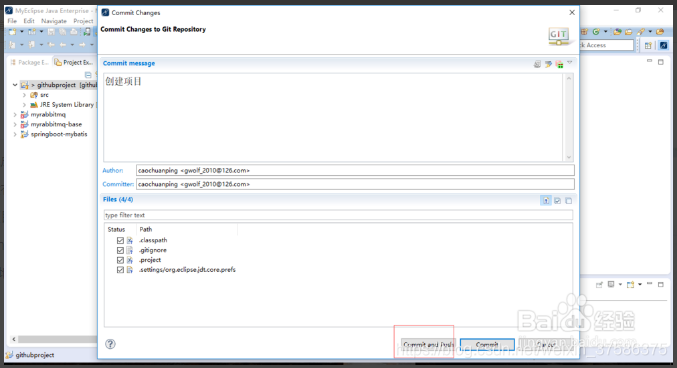Switch to the Project Explorer tab
This screenshot has height=368, width=677.
pyautogui.click(x=74, y=63)
